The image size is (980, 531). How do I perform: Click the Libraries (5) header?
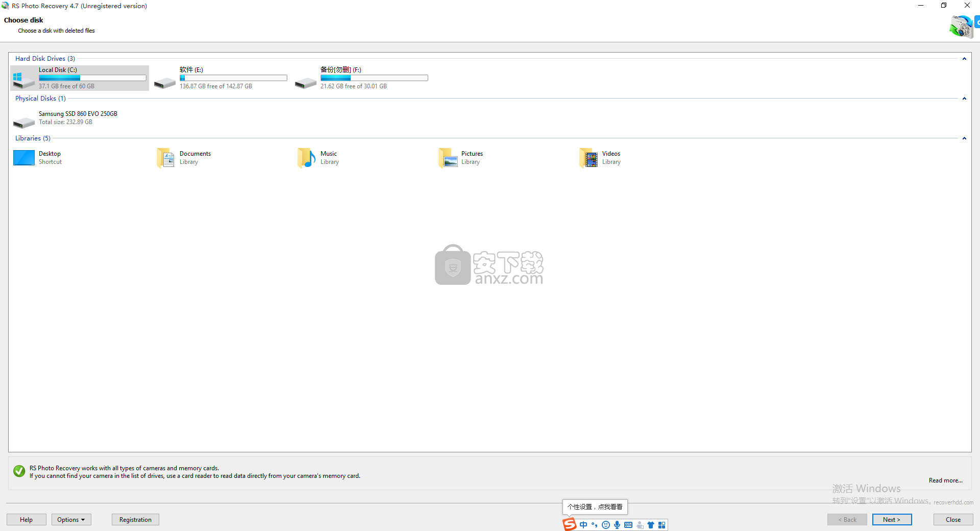pos(33,138)
